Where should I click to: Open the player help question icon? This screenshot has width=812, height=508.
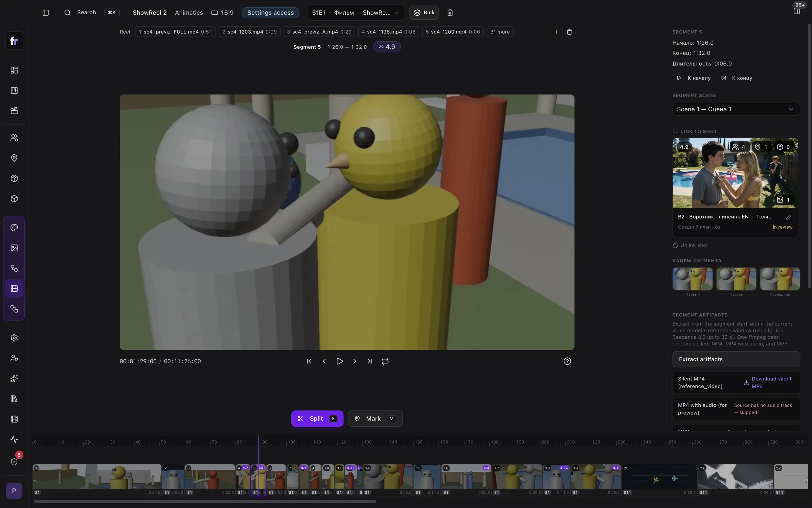tap(567, 361)
